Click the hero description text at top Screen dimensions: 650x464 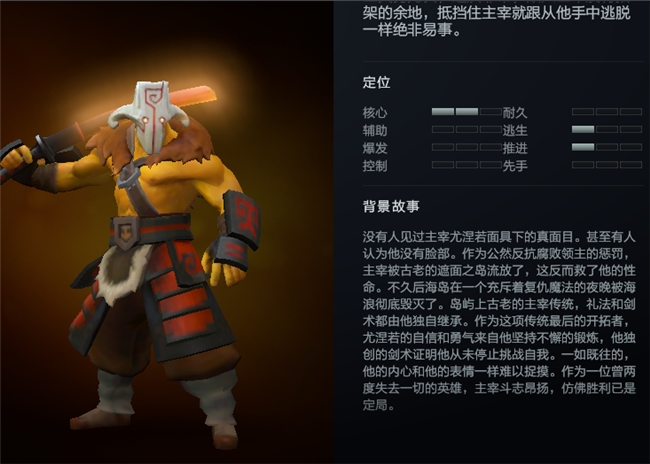point(496,19)
